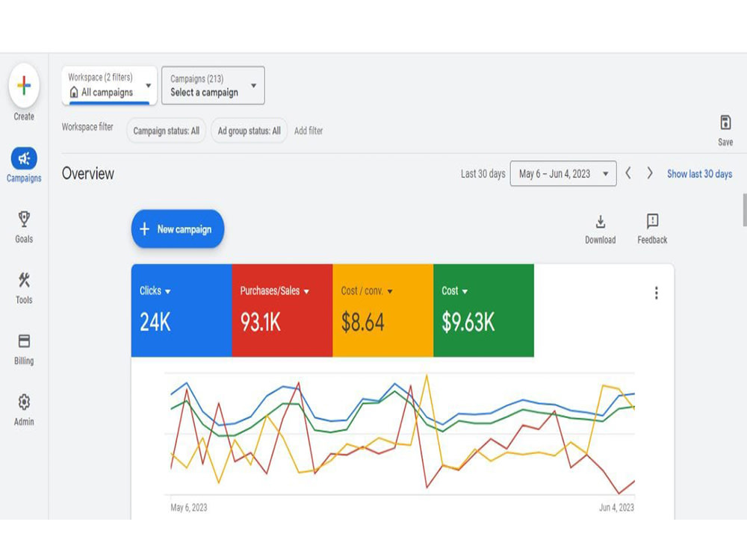Click the page vertical scrollbar
The width and height of the screenshot is (747, 560).
744,210
